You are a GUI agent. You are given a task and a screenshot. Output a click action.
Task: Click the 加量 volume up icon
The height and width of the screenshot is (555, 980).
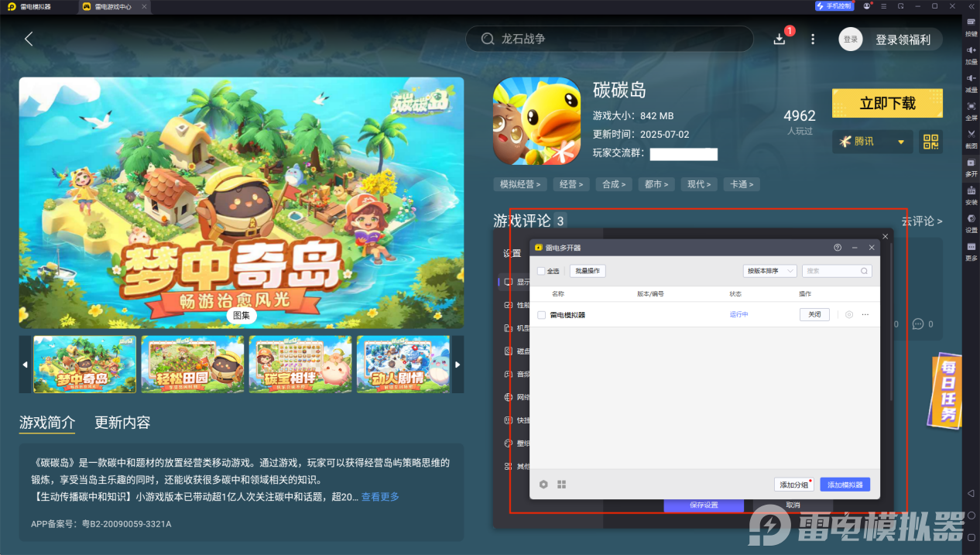(x=971, y=51)
